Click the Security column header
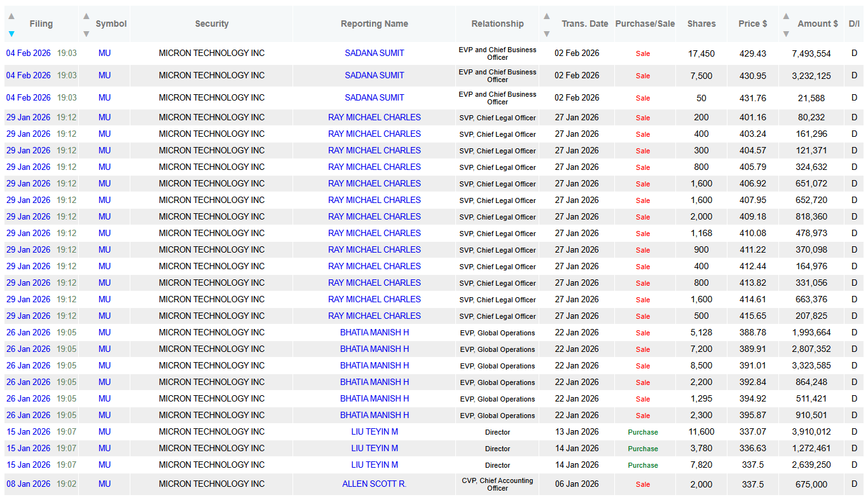This screenshot has width=868, height=497. point(211,24)
